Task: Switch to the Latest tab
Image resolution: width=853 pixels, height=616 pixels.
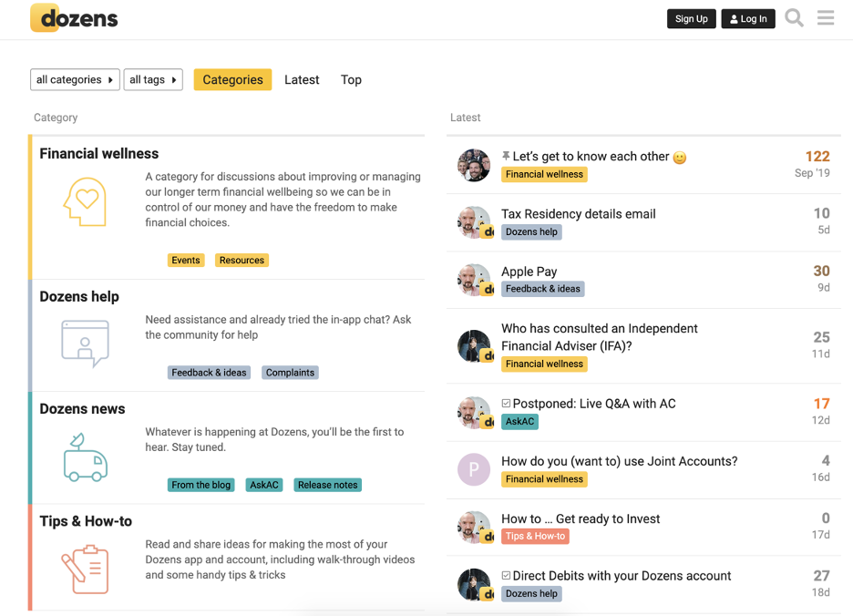Action: [x=302, y=79]
